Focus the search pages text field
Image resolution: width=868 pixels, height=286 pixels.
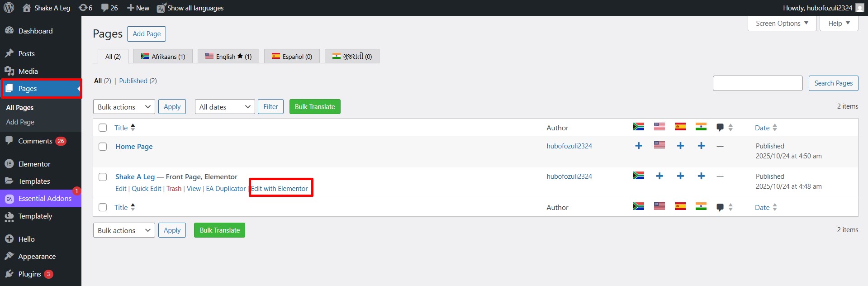[x=757, y=83]
